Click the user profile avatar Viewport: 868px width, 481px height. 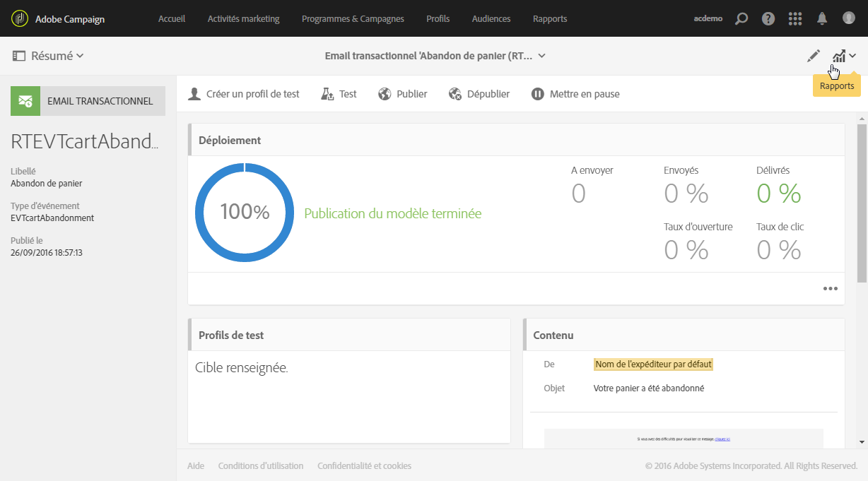coord(849,18)
